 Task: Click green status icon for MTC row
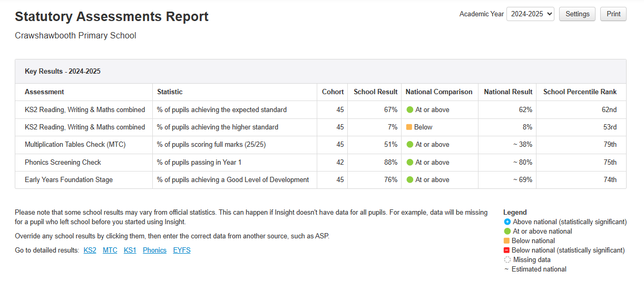409,145
